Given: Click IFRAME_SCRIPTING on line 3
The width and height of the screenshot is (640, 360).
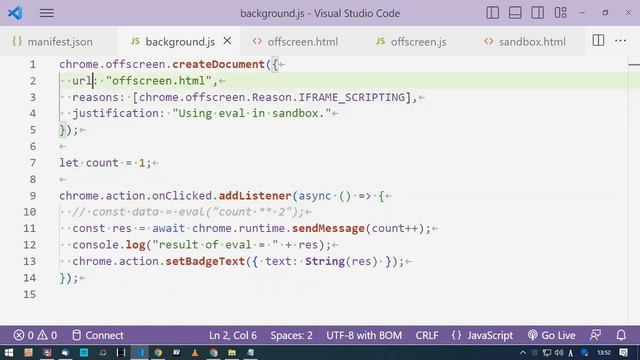Looking at the screenshot, I should (352, 98).
